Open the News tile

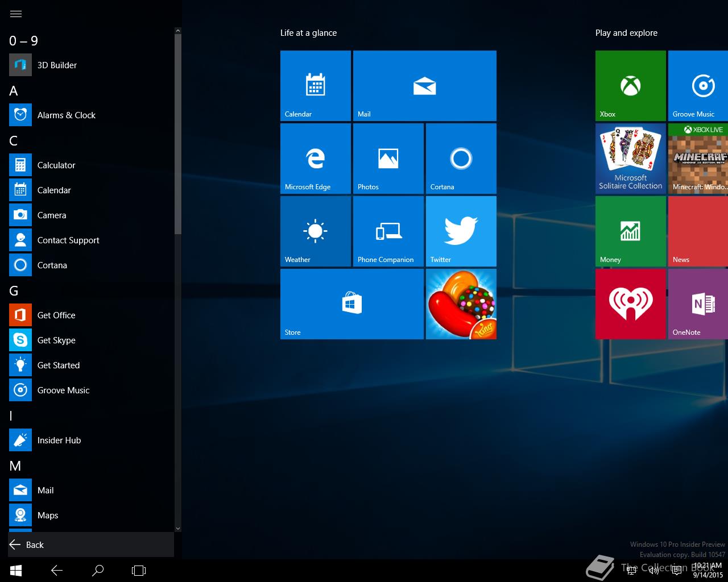698,231
